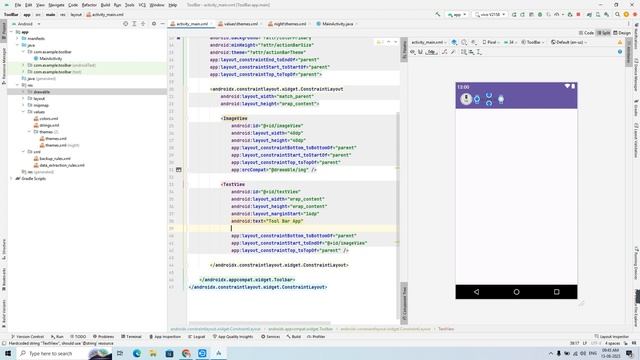Image resolution: width=640 pixels, height=360 pixels.
Task: Open the Tools menu
Action: [129, 5]
